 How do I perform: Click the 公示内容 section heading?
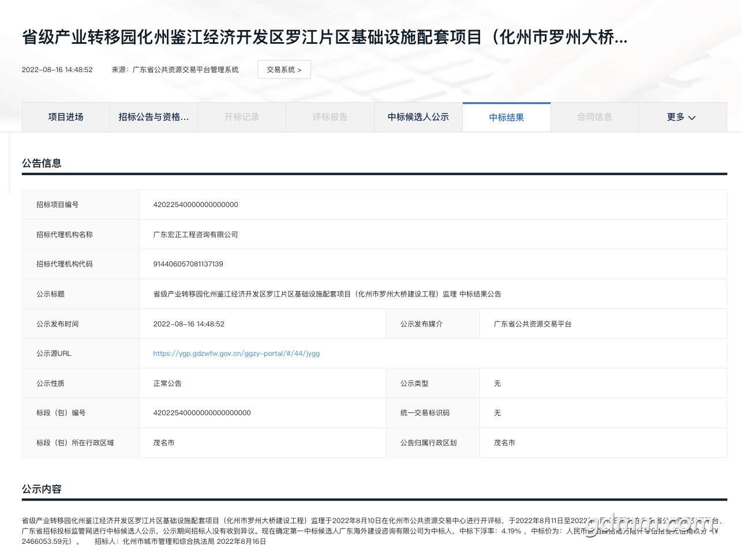coord(42,489)
